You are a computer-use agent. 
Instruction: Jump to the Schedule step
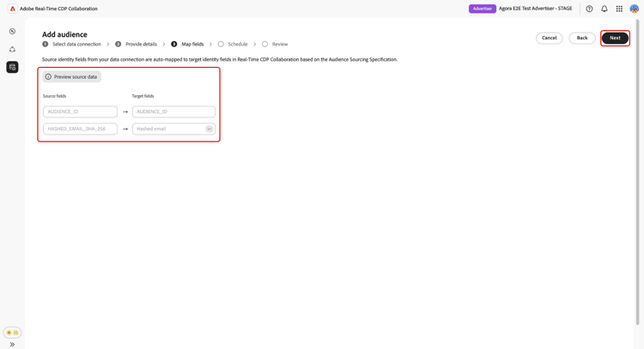[x=233, y=44]
